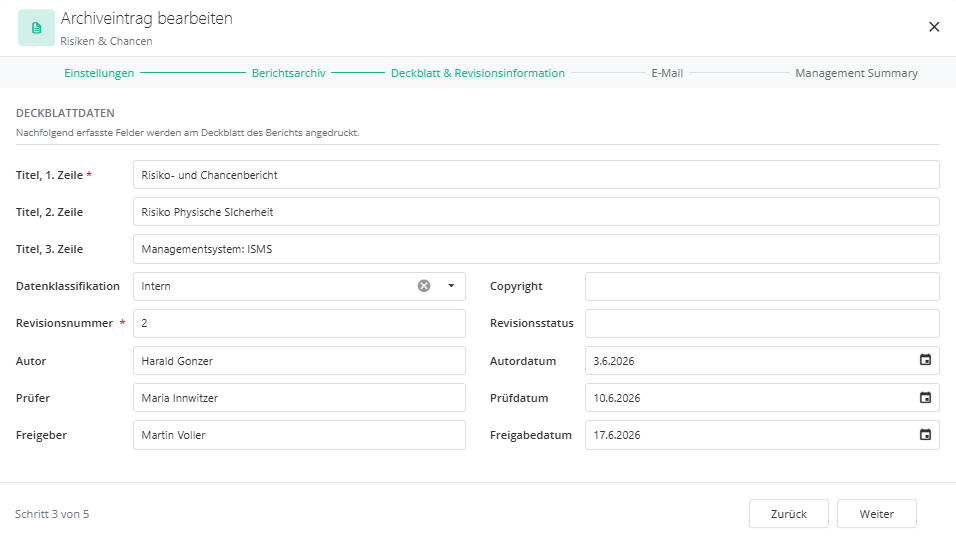The image size is (956, 543).
Task: Close the Archiveintrag bearbeiten dialog
Action: [933, 27]
